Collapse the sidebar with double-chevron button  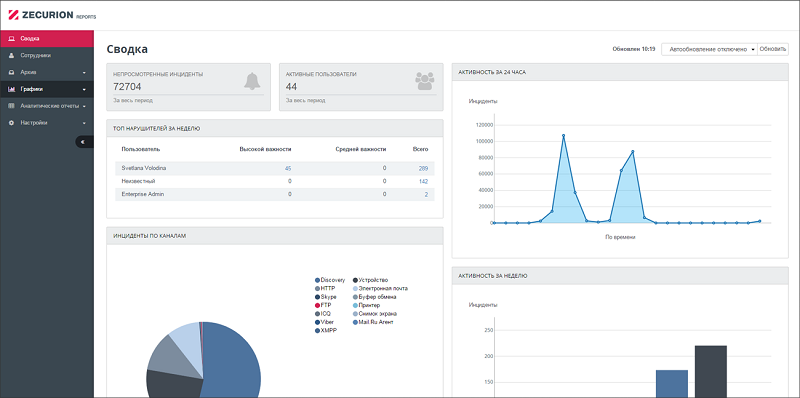pyautogui.click(x=84, y=142)
